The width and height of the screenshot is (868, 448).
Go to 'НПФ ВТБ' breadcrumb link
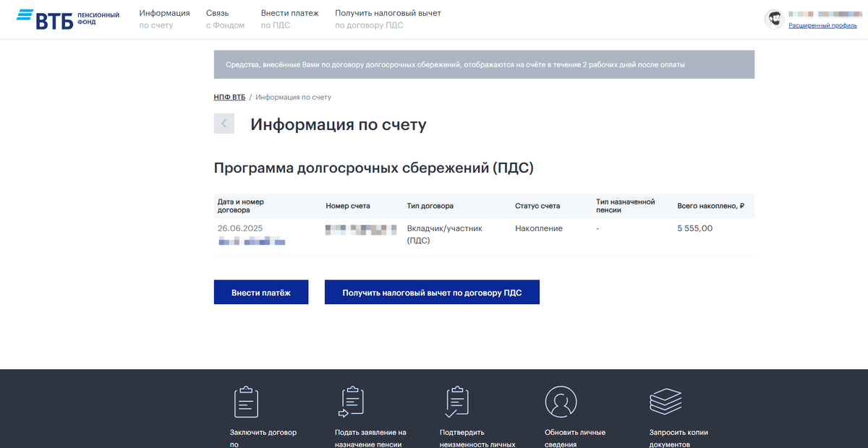(x=229, y=97)
